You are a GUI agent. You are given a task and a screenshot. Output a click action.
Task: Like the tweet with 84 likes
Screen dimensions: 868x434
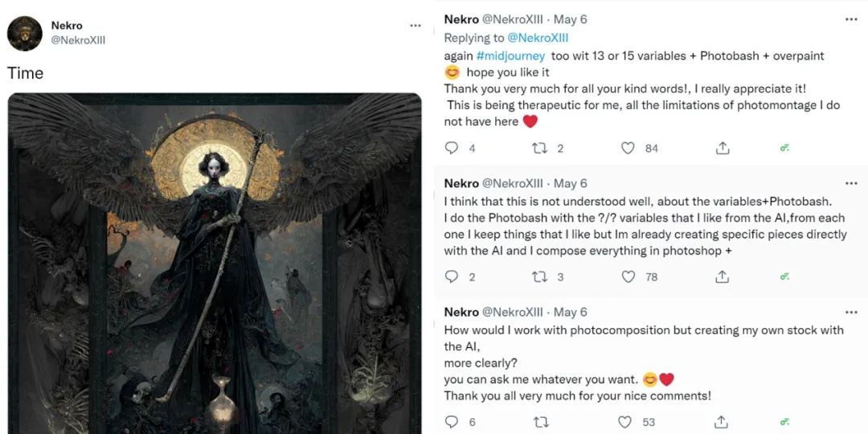coord(628,148)
